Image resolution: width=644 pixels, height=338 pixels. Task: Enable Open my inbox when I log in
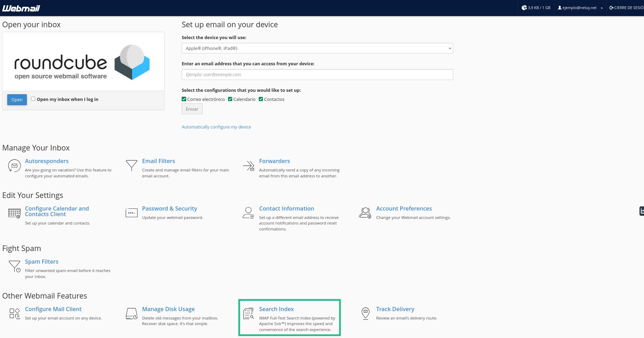tap(33, 99)
